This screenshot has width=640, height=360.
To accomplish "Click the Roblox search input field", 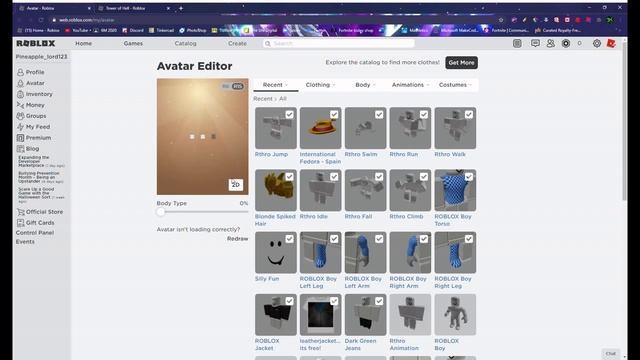I will click(339, 43).
